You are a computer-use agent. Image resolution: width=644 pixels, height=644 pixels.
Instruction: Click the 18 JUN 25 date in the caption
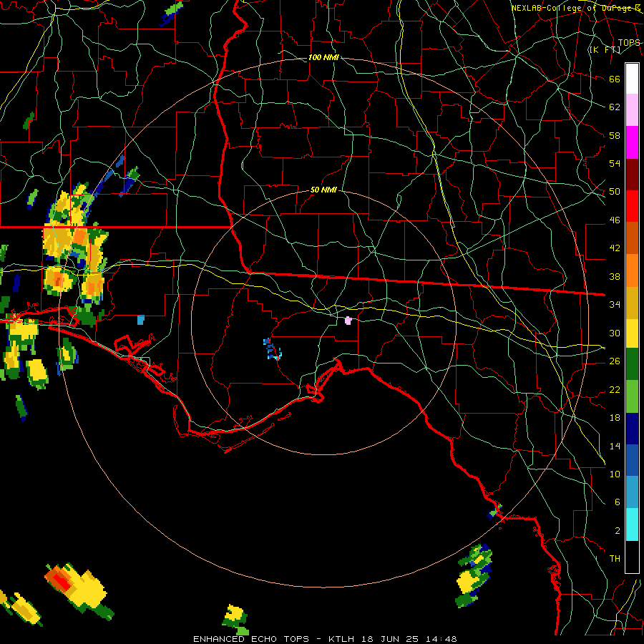(x=391, y=639)
